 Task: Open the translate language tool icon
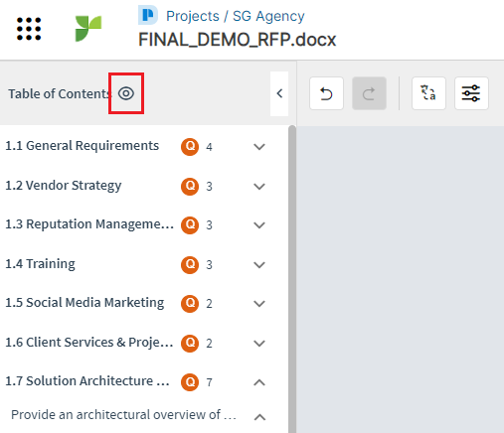pyautogui.click(x=428, y=93)
